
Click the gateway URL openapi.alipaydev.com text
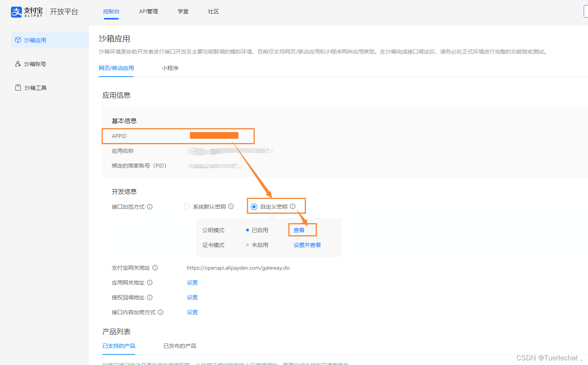pos(238,268)
